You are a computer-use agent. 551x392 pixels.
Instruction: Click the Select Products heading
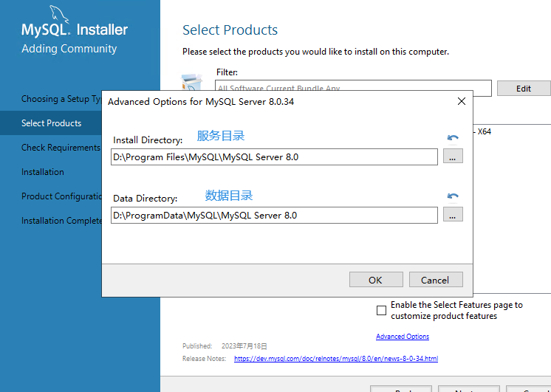click(230, 30)
